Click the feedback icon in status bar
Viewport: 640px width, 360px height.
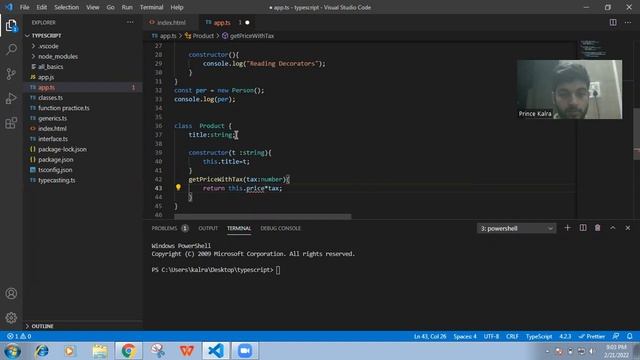[x=616, y=336]
